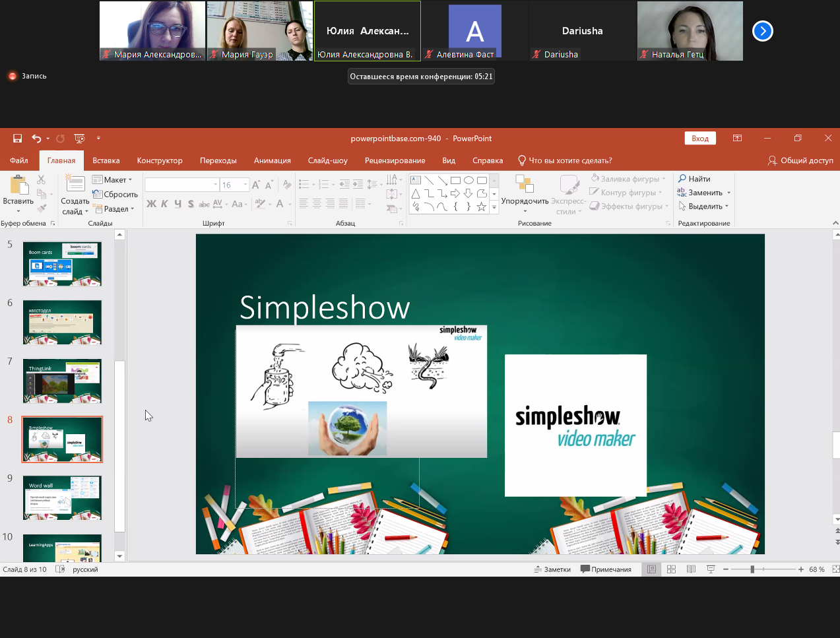The width and height of the screenshot is (840, 638).
Task: Clear all formatting with eraser A icon
Action: click(x=287, y=185)
